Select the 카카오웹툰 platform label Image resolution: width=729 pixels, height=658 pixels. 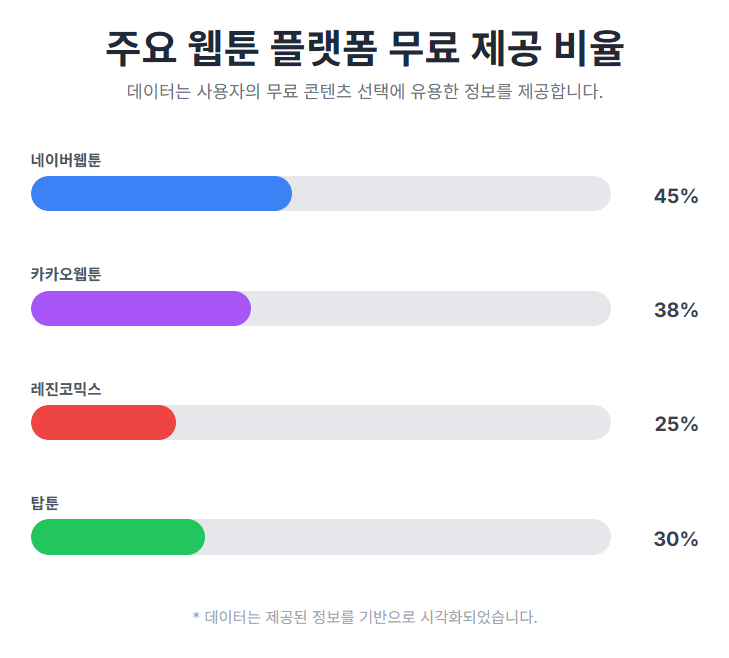pyautogui.click(x=66, y=274)
